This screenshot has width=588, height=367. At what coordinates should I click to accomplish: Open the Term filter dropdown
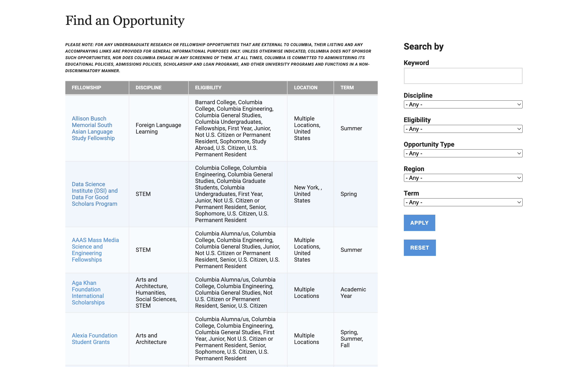click(x=463, y=202)
